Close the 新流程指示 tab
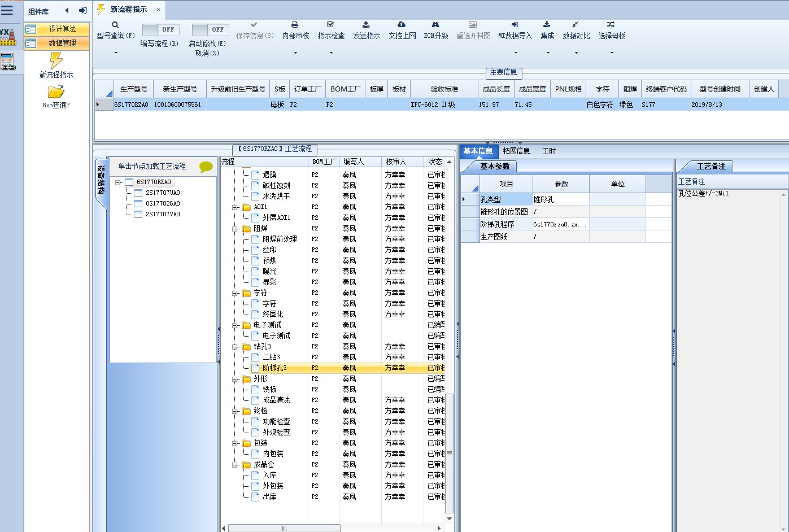Screen dimensions: 789x532 tap(158, 10)
